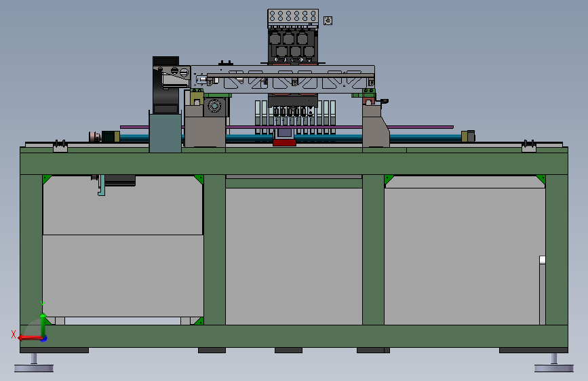This screenshot has height=381, width=588.
Task: Select the small black sensor on the right support
Action: point(384,101)
